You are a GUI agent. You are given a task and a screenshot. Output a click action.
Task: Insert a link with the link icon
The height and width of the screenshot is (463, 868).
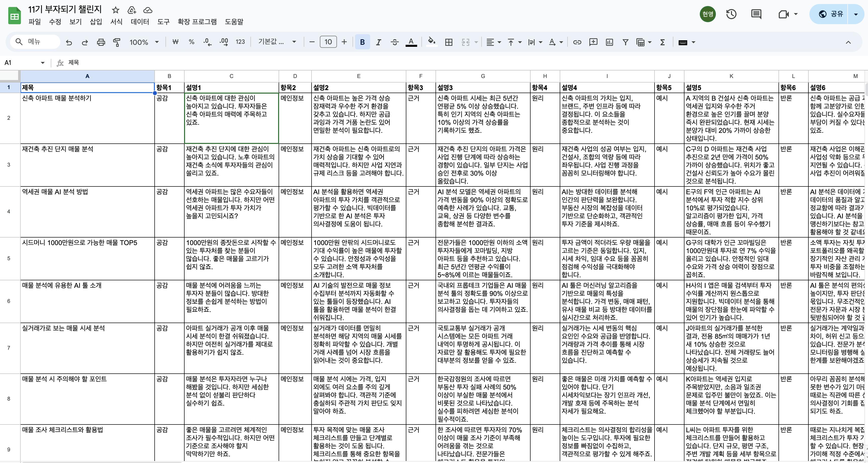click(x=577, y=42)
